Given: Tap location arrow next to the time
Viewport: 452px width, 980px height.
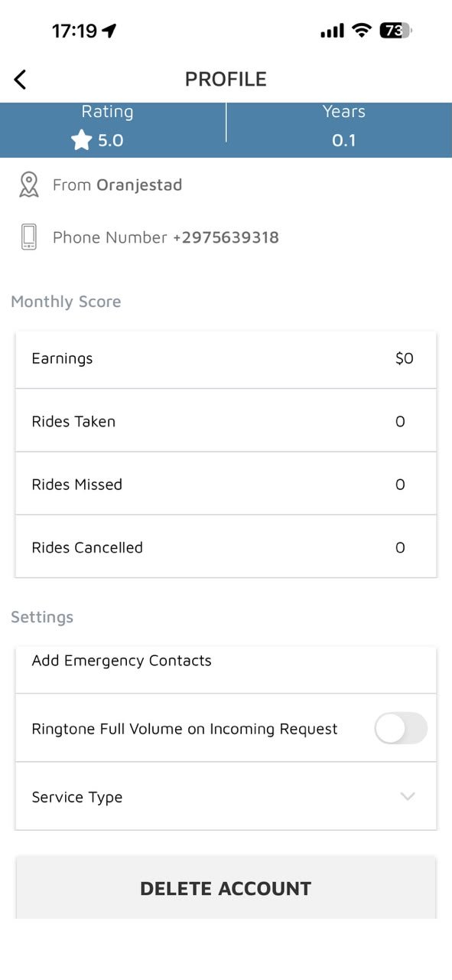Looking at the screenshot, I should pyautogui.click(x=109, y=31).
